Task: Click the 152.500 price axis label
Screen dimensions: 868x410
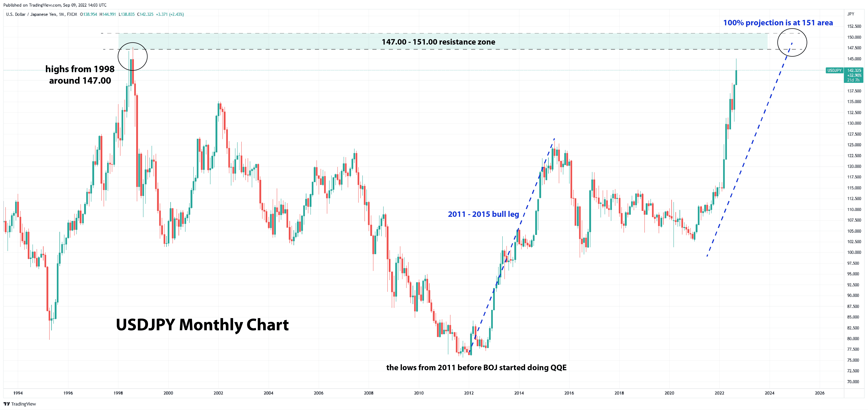Action: point(854,26)
